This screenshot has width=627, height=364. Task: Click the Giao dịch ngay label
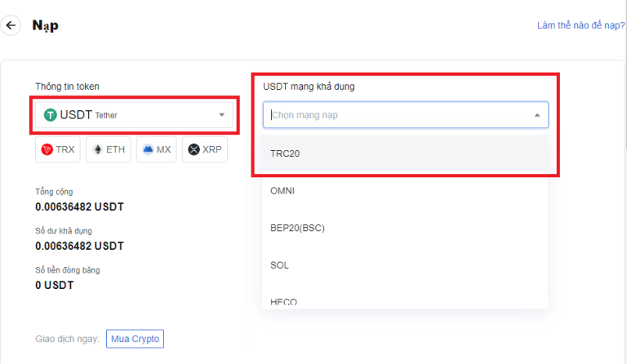pos(67,339)
